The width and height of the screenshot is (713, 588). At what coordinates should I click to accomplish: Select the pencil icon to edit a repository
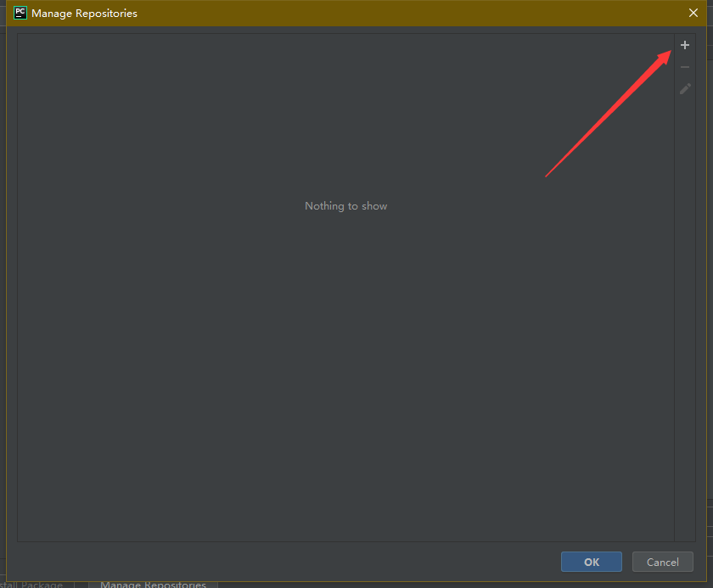click(x=685, y=89)
